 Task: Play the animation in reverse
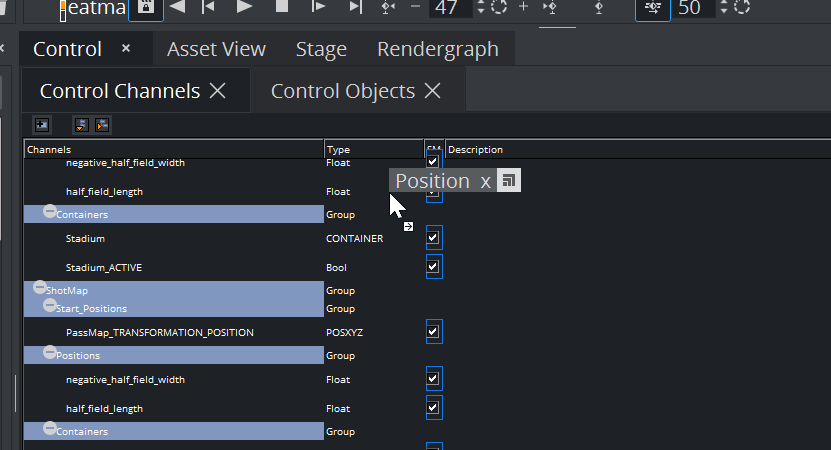click(x=177, y=7)
